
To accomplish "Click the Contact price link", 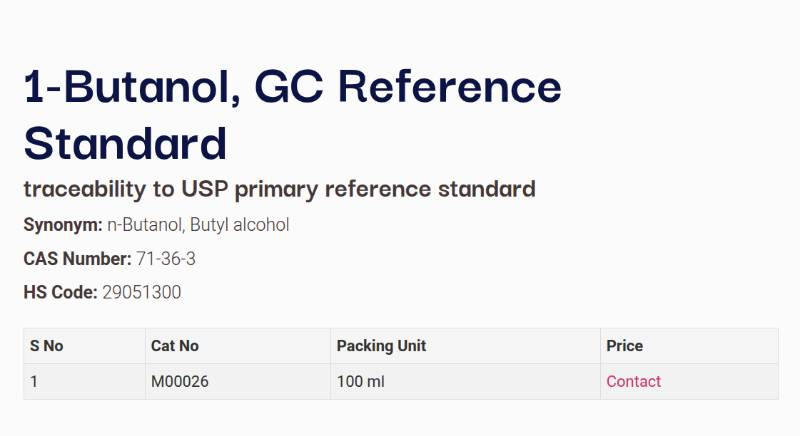I will 633,381.
